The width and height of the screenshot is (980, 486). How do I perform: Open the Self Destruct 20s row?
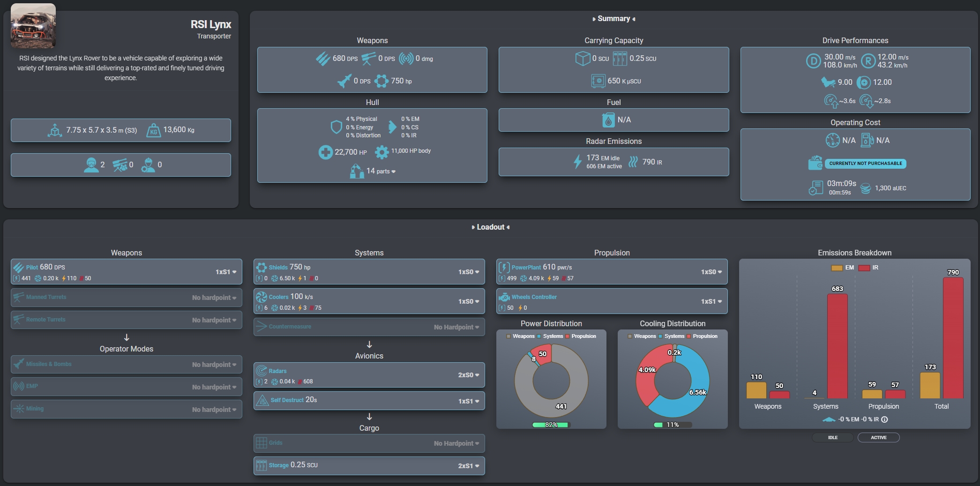pyautogui.click(x=369, y=401)
